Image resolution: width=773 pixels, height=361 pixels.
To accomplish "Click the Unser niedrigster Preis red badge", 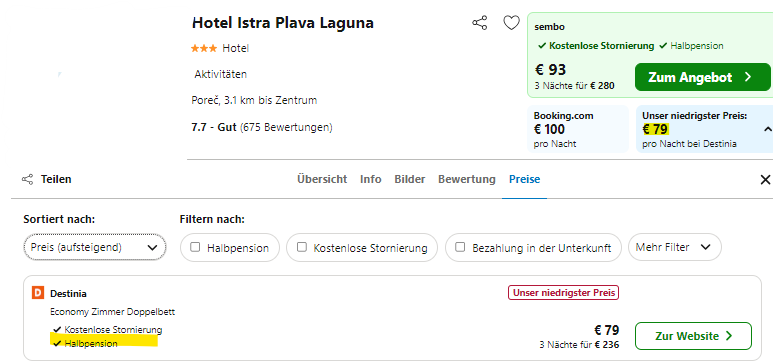I will pyautogui.click(x=563, y=292).
